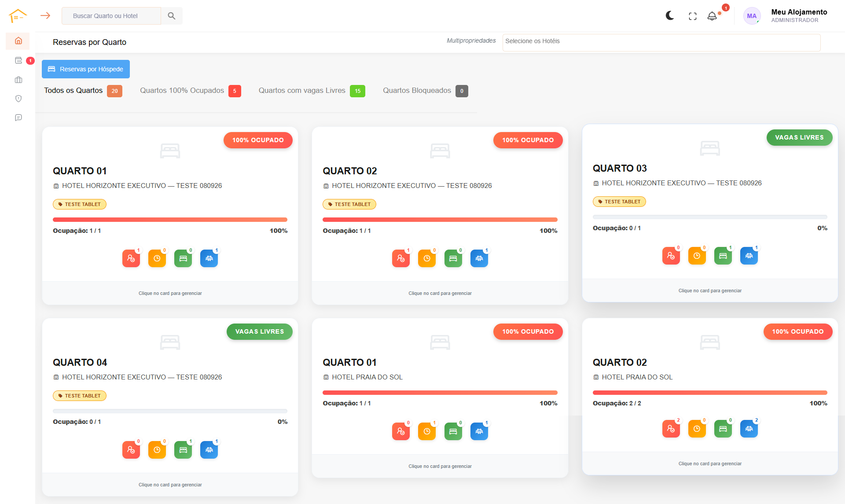845x504 pixels.
Task: Select the Todos os Quartos tab
Action: [x=83, y=91]
